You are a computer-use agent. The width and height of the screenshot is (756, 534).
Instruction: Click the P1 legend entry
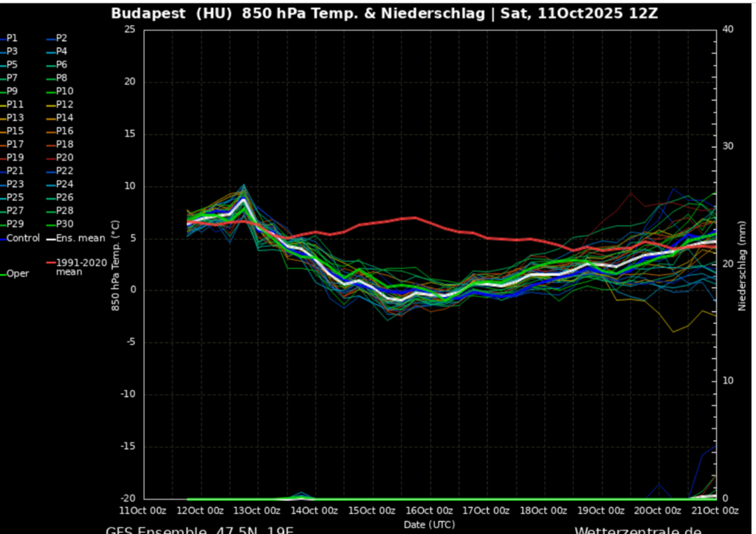pyautogui.click(x=13, y=38)
